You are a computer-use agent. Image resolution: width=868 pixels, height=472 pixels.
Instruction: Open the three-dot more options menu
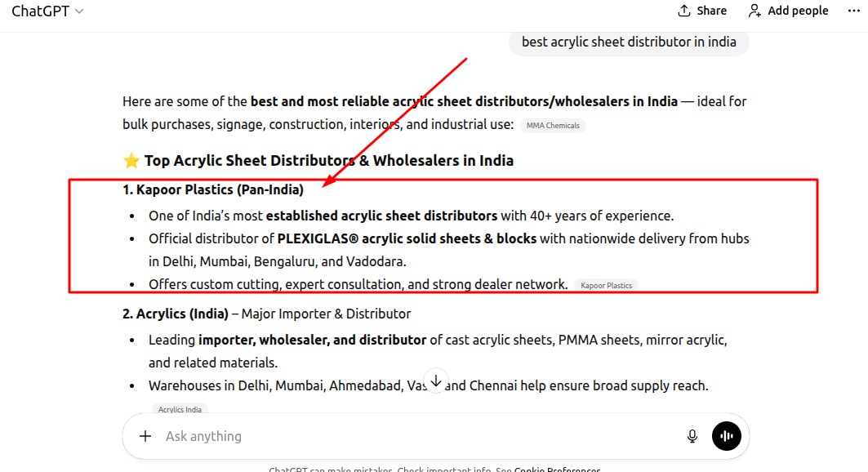[x=853, y=11]
